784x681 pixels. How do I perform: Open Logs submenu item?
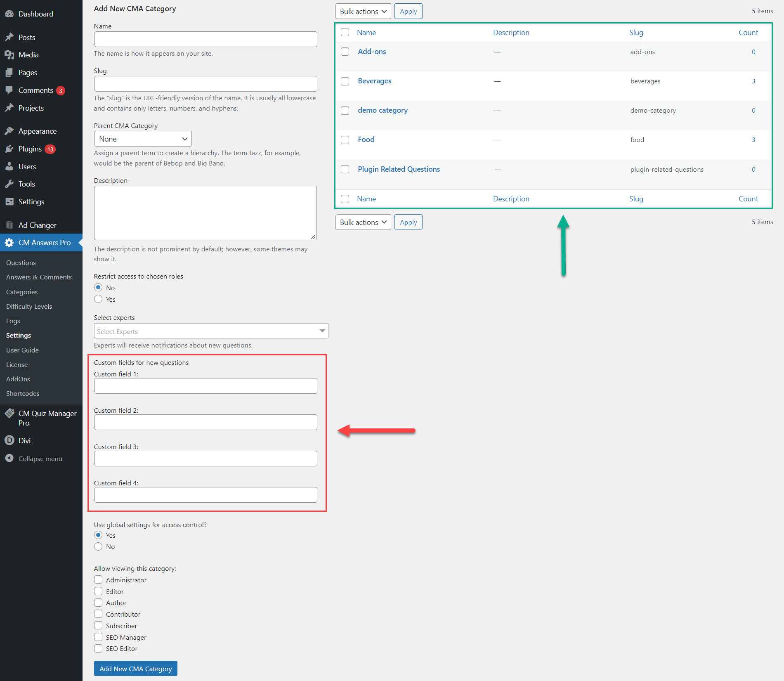(13, 321)
